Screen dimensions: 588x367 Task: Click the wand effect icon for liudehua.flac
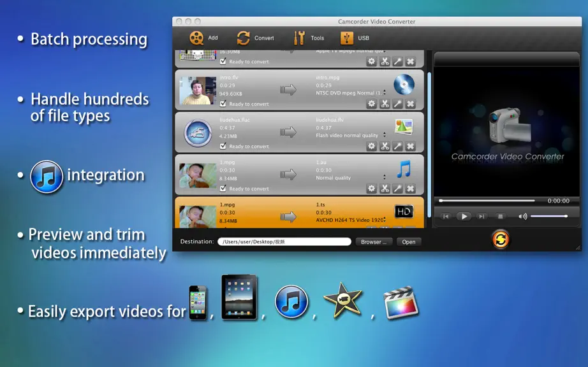point(397,146)
